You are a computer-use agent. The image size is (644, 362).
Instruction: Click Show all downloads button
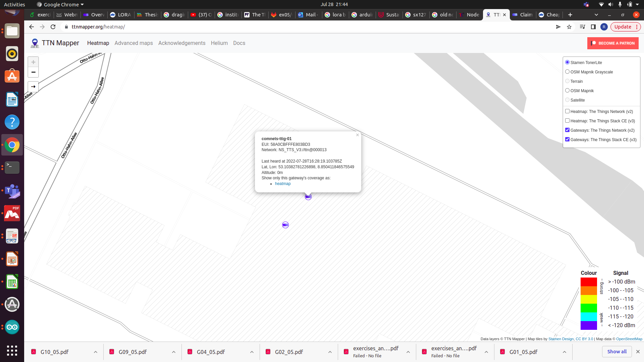[617, 352]
